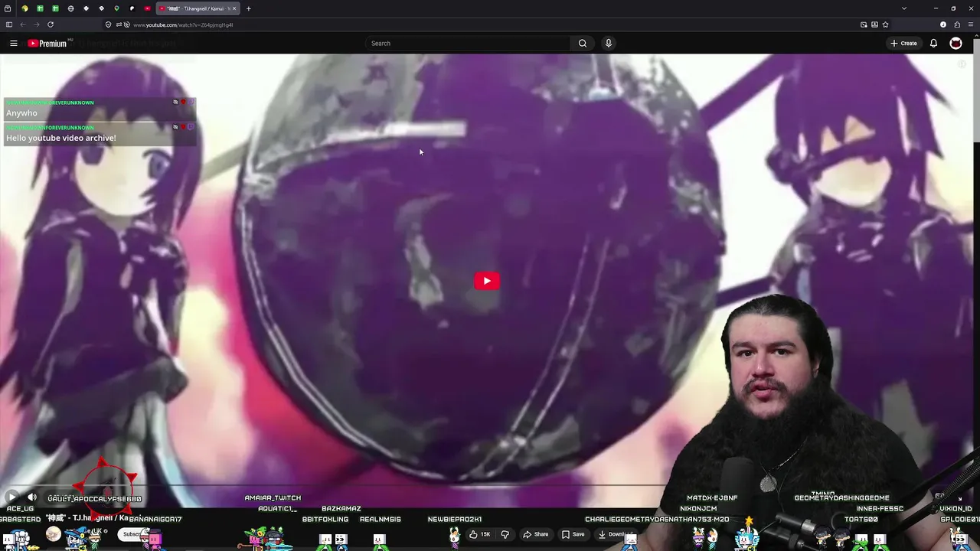Image resolution: width=980 pixels, height=551 pixels.
Task: Click the install/download icon in address bar
Action: [x=874, y=24]
